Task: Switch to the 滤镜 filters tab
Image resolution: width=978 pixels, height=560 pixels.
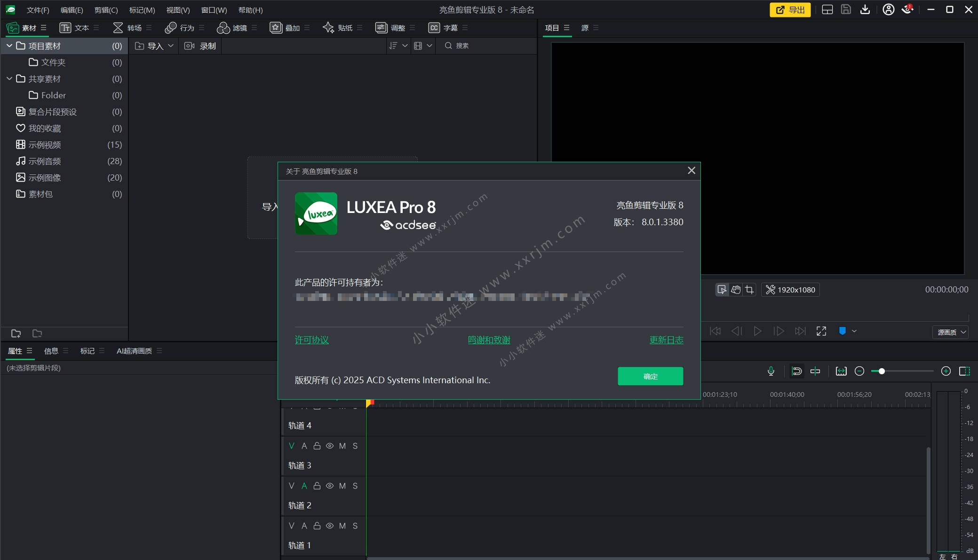Action: tap(232, 28)
